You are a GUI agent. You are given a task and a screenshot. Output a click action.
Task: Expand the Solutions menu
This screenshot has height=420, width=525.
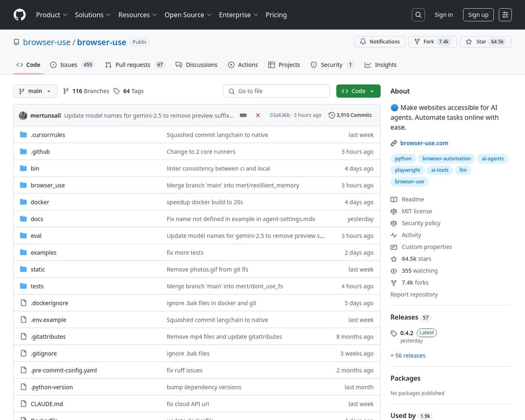(x=92, y=15)
